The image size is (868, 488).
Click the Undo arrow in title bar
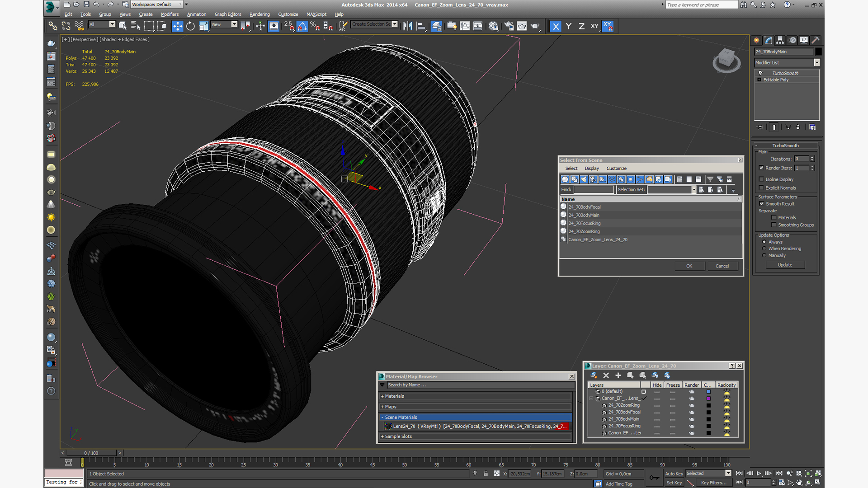(x=96, y=5)
